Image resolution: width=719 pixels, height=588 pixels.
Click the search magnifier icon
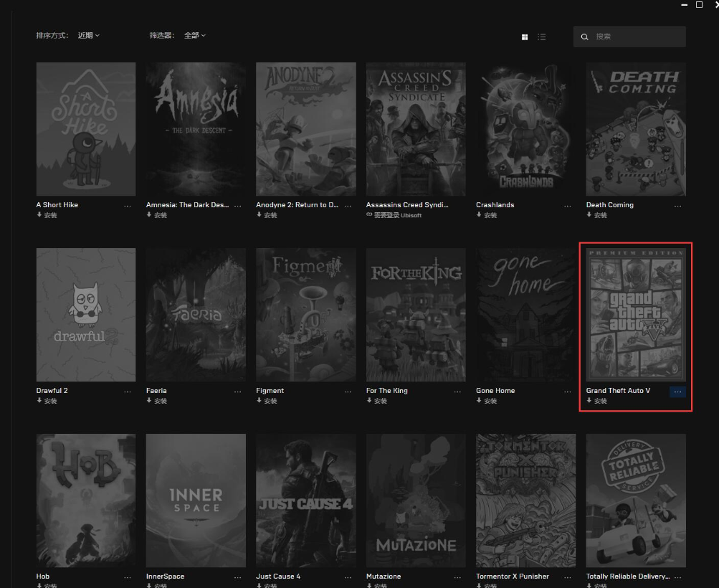point(585,37)
